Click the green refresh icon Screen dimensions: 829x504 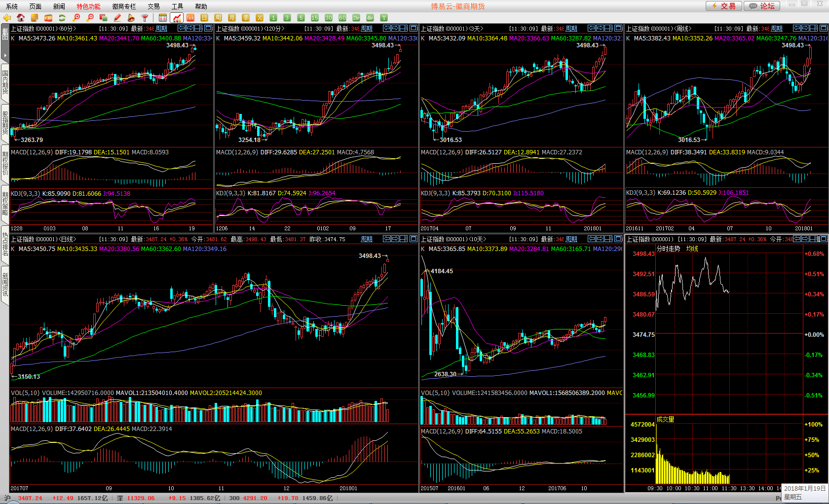[x=62, y=18]
